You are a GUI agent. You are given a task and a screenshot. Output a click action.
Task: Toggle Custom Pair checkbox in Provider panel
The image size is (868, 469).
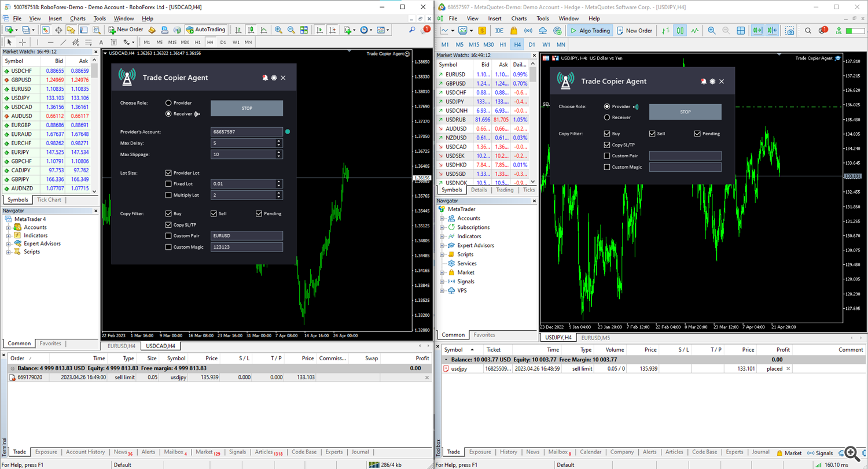607,156
